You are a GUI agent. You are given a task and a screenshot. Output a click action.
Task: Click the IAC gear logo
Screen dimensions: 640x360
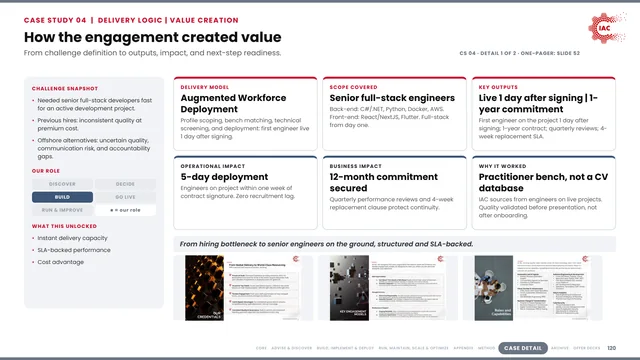point(607,28)
